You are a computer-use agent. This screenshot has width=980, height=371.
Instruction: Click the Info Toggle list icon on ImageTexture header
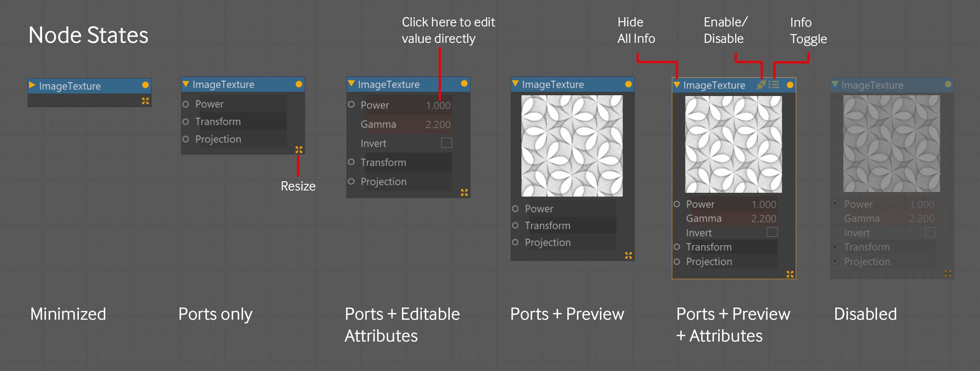pos(774,85)
